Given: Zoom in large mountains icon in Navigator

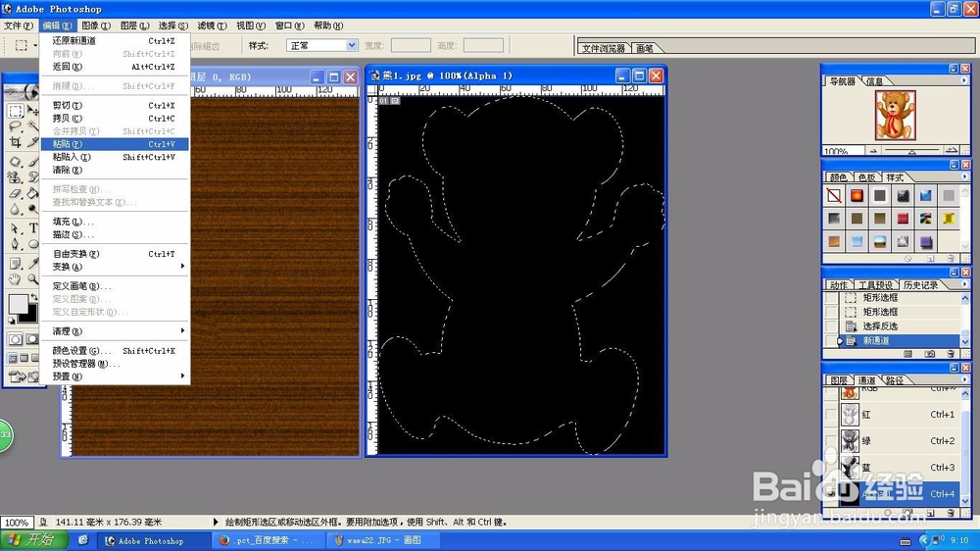Looking at the screenshot, I should [952, 150].
